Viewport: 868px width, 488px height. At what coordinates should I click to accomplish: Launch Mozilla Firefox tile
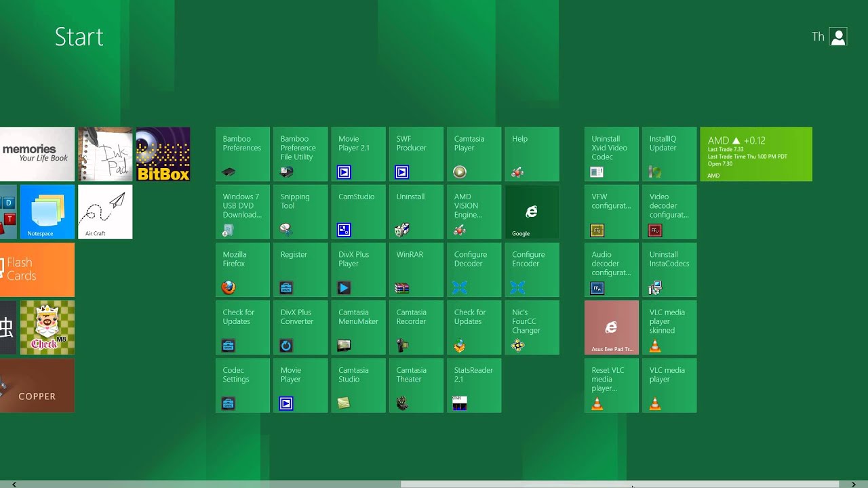click(242, 270)
